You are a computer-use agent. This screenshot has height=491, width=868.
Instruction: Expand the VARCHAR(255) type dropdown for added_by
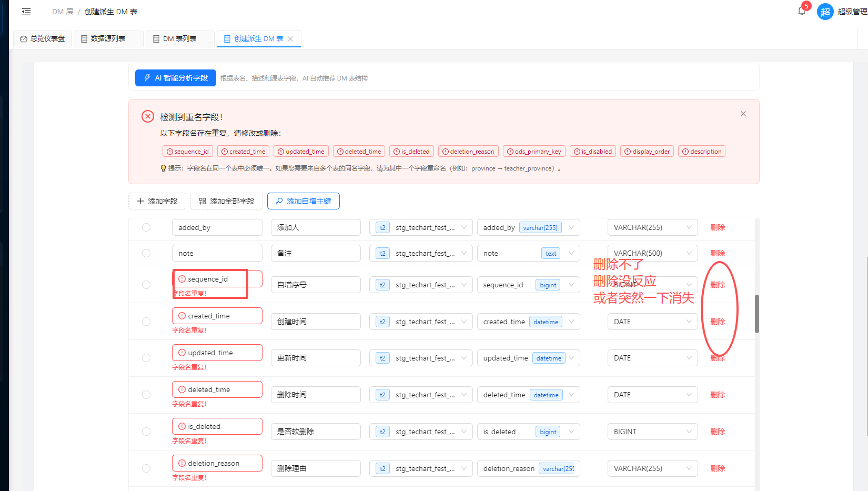point(652,227)
